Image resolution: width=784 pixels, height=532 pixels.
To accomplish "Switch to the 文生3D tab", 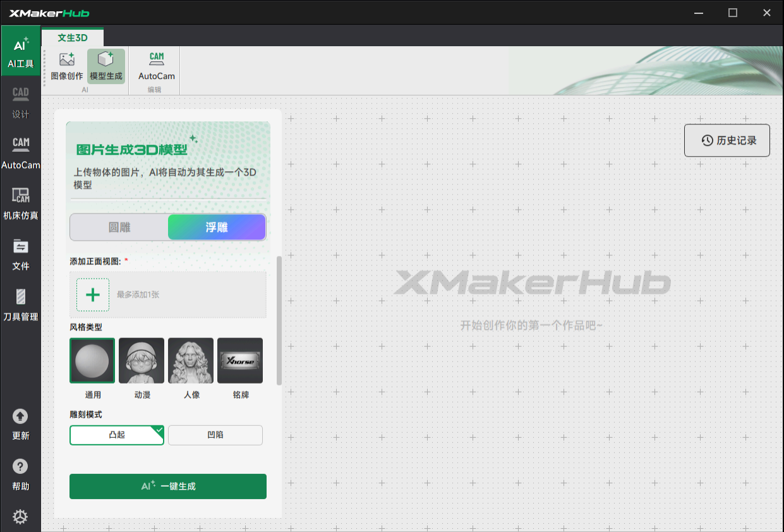I will (x=73, y=37).
